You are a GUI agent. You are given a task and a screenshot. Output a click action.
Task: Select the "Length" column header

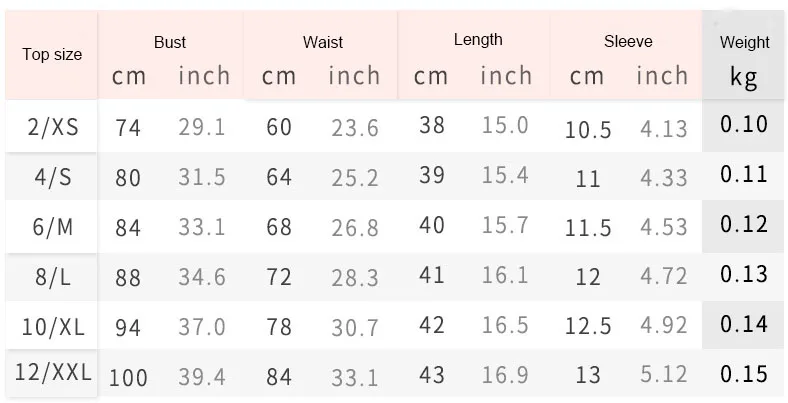[478, 40]
